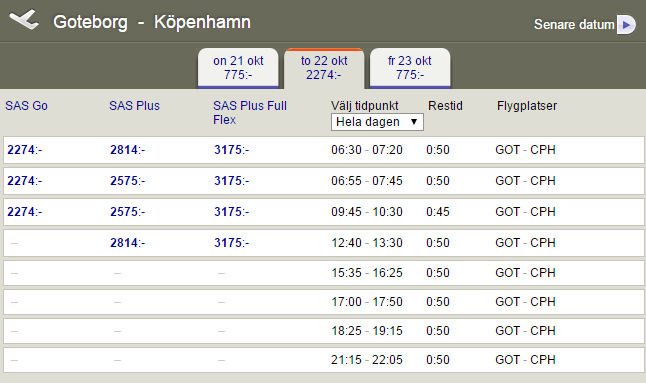Choose SAS Go 2274 for 09:45 flight

(x=25, y=212)
